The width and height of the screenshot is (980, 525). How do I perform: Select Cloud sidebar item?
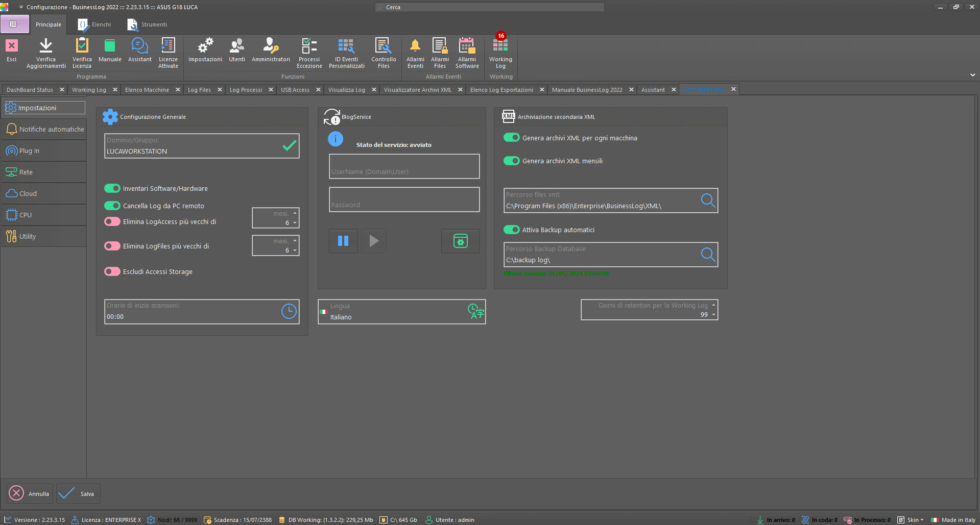coord(44,194)
